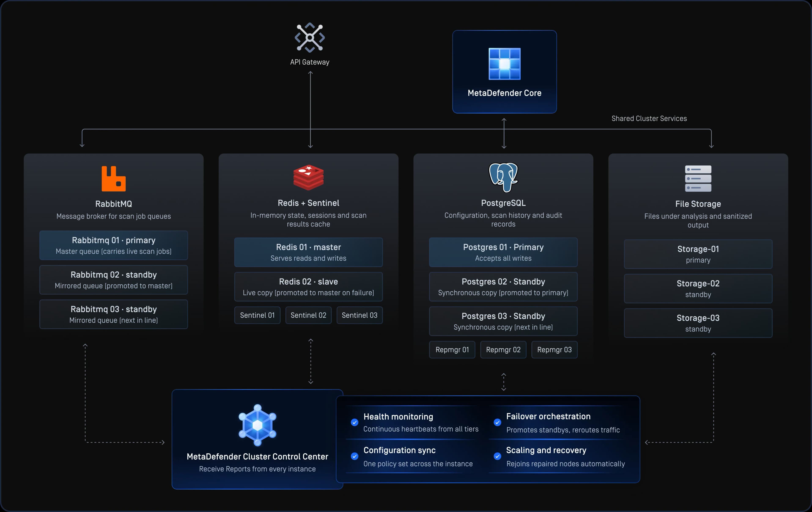
Task: Click the PostgreSQL elephant logo
Action: click(x=503, y=177)
